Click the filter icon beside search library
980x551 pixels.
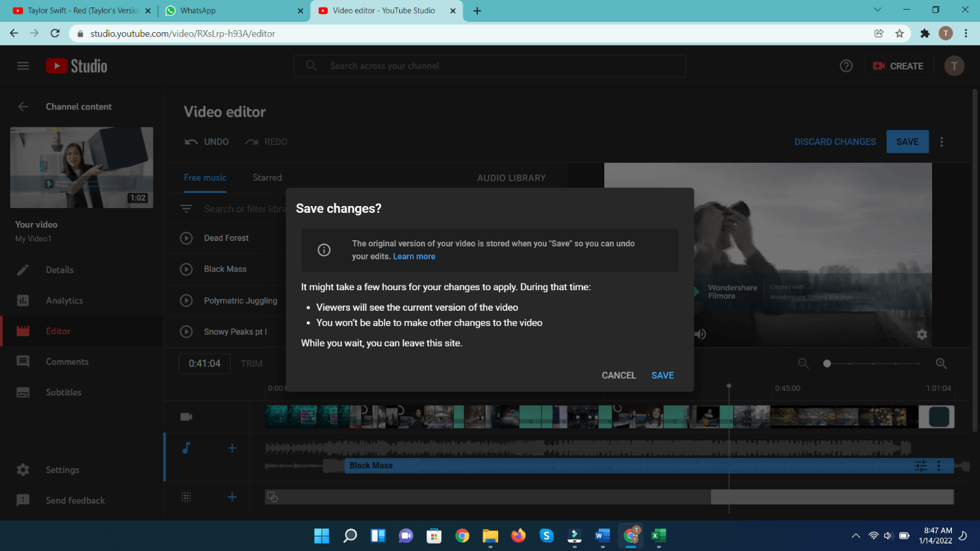(186, 209)
